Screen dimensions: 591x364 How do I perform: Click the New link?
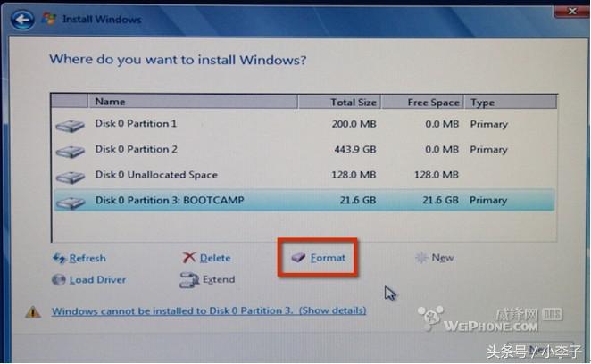pyautogui.click(x=443, y=258)
